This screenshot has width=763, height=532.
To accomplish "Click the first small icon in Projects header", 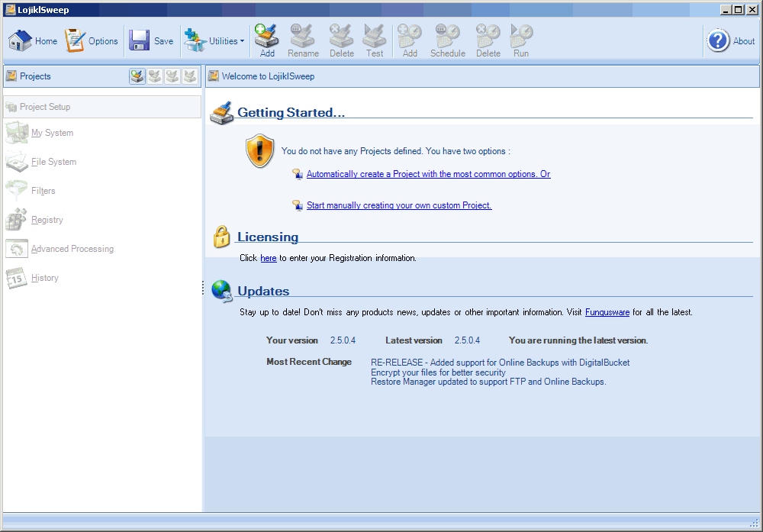I will tap(137, 76).
